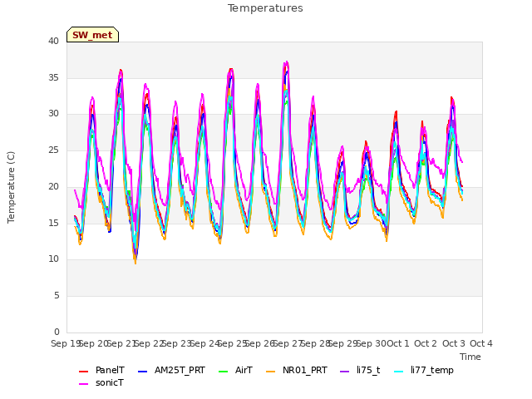This screenshot has width=532, height=399.
Task: Click the 0 y-axis tick label
Action: pos(57,332)
